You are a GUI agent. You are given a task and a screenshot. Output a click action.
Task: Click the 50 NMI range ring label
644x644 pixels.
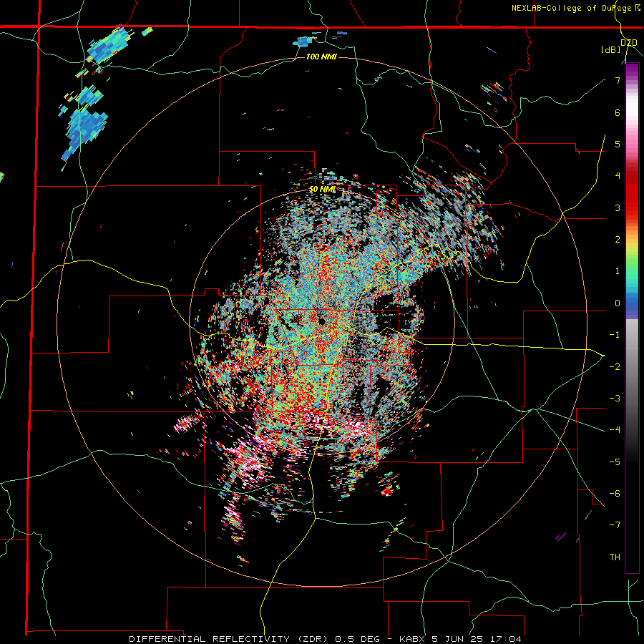click(x=323, y=190)
